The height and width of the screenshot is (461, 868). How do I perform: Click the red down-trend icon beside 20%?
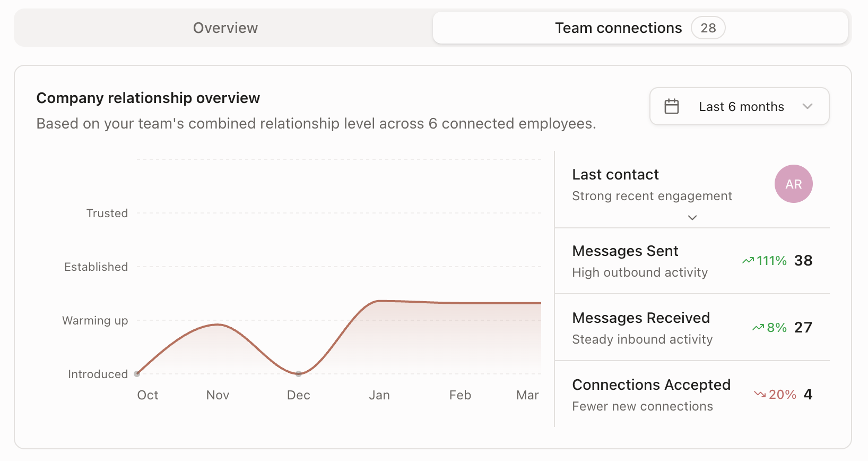[x=760, y=394]
